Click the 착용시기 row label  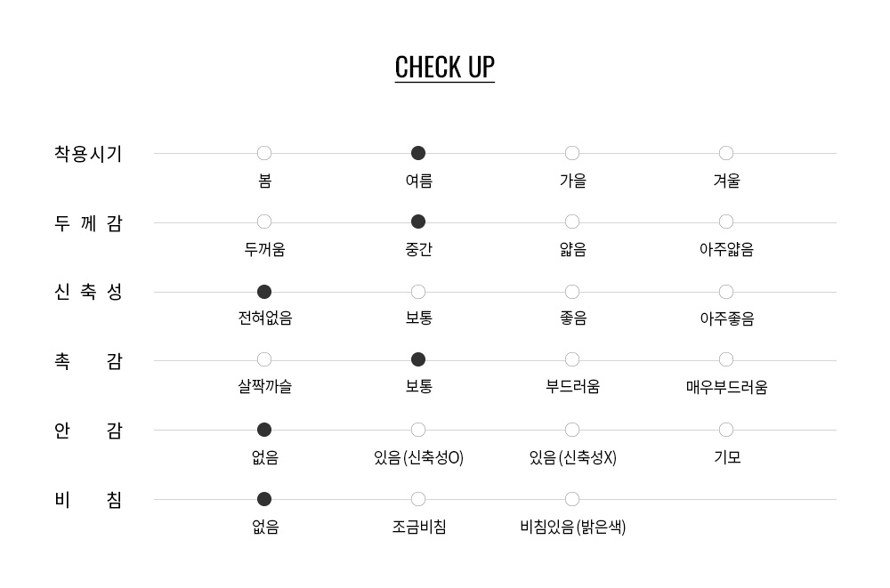point(88,154)
